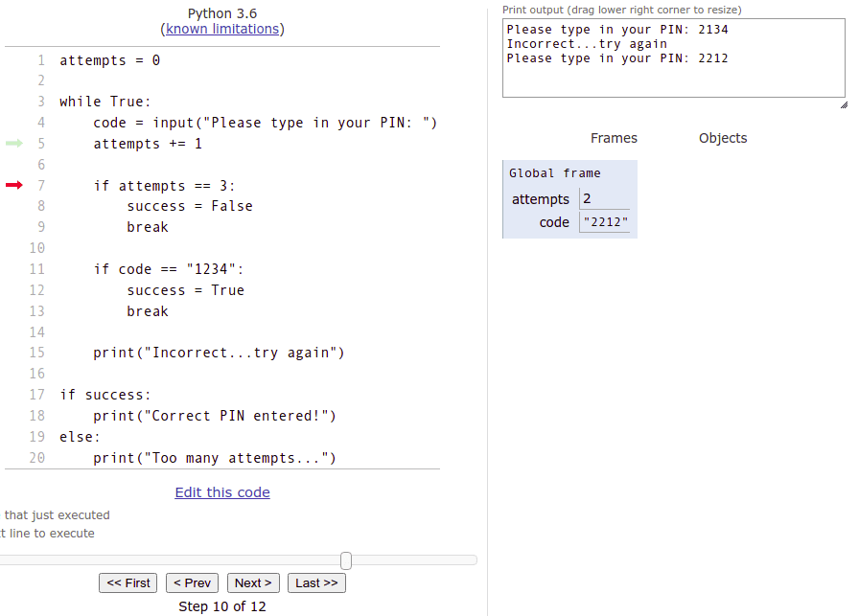Image resolution: width=859 pixels, height=616 pixels.
Task: Step back using the < Prev button
Action: pyautogui.click(x=192, y=582)
